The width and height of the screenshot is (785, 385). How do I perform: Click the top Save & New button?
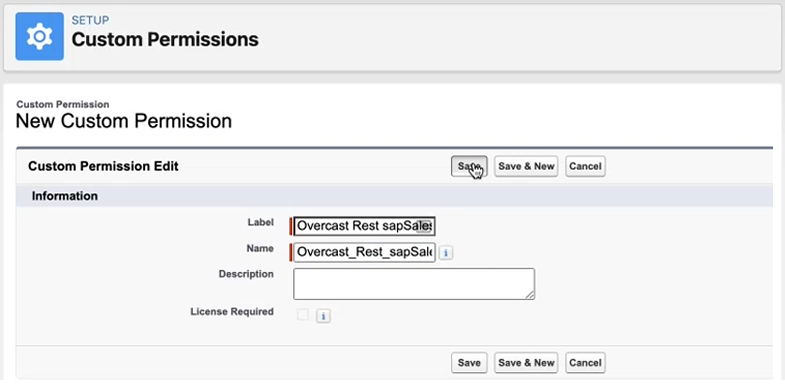[526, 166]
